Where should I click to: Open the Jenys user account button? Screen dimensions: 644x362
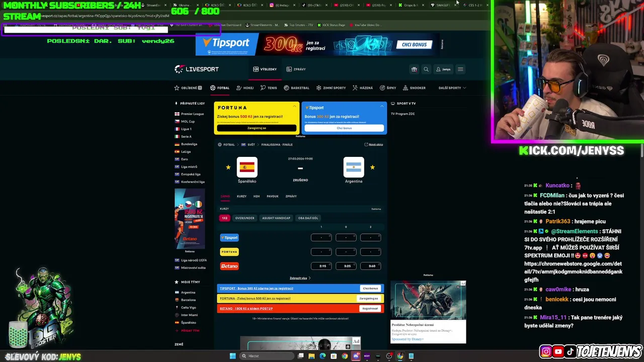coord(443,69)
